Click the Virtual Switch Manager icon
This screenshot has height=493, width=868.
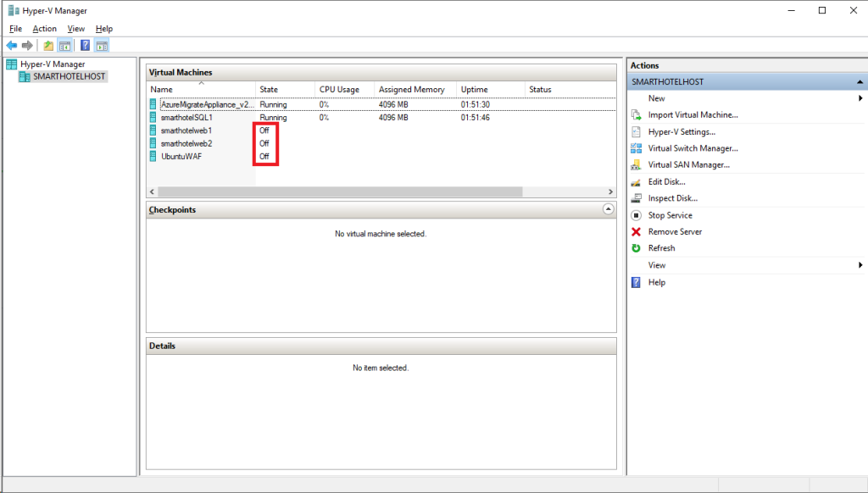point(636,148)
